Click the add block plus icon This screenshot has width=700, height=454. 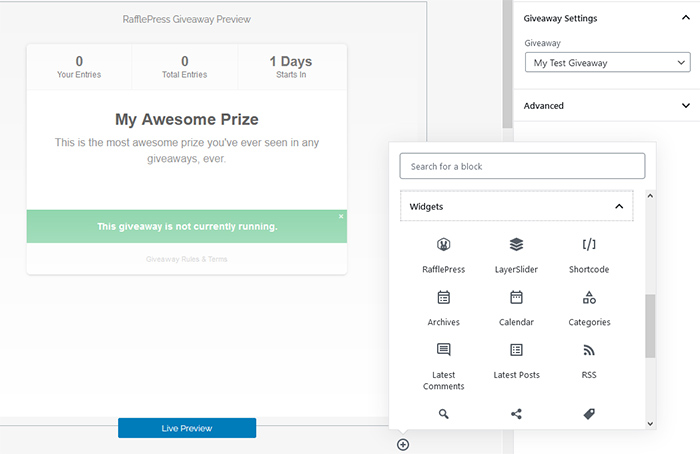pyautogui.click(x=403, y=445)
